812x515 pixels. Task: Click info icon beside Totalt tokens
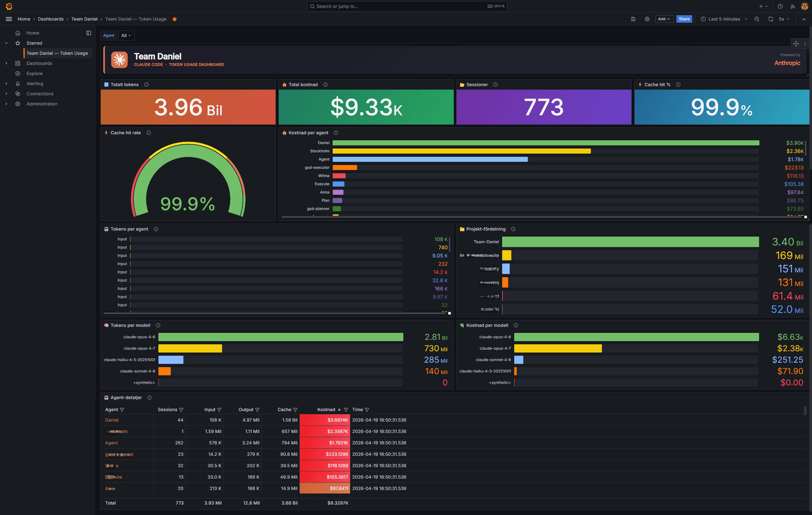pos(146,85)
